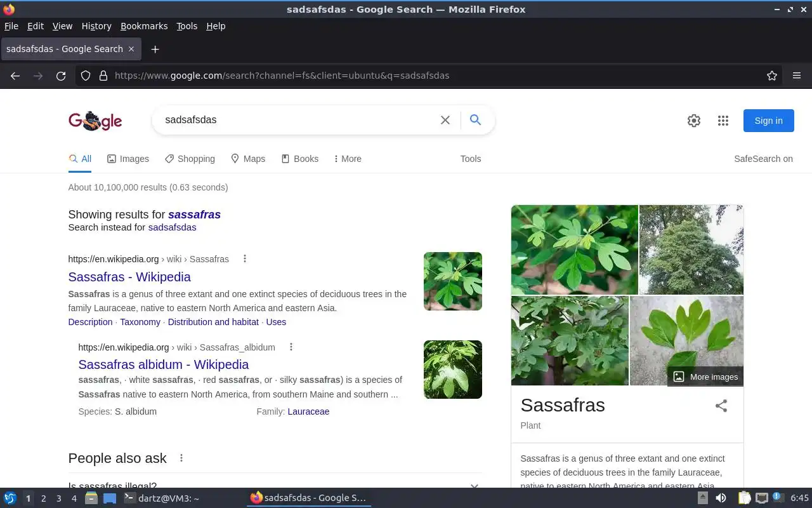Select the All results tab

[80, 159]
